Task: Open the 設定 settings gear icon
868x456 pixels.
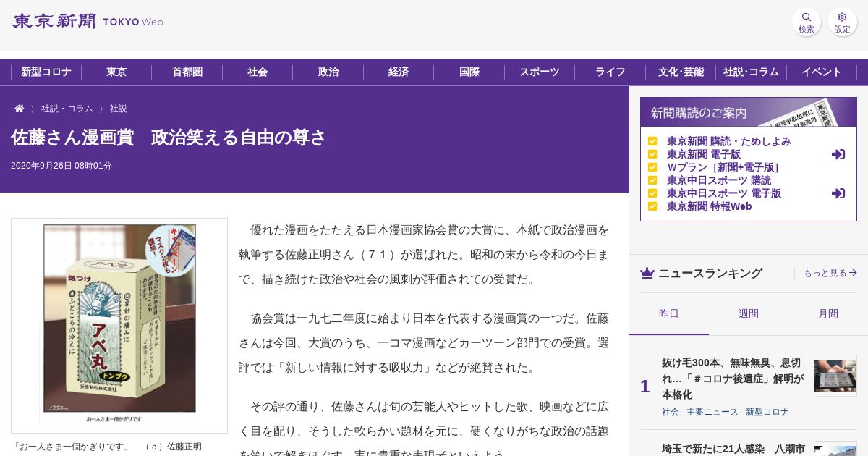Action: pyautogui.click(x=843, y=22)
